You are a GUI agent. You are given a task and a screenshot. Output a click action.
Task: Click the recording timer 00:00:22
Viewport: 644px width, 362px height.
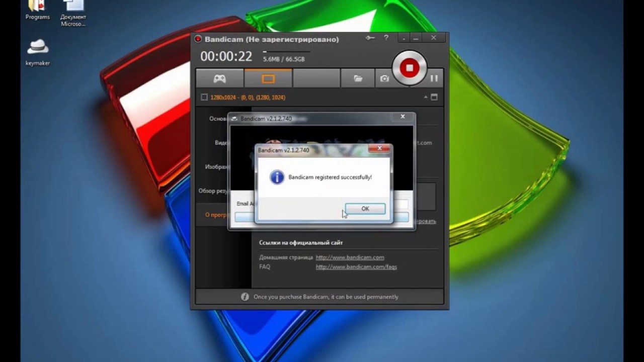click(x=226, y=57)
